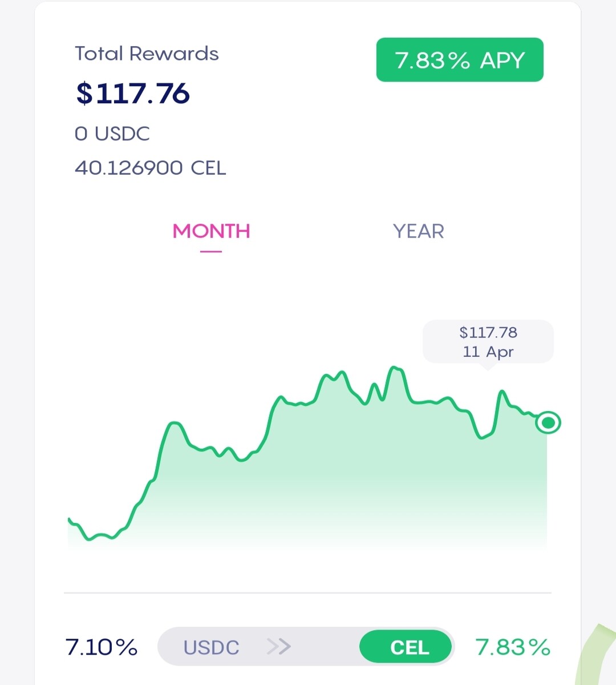Tap the 40.126900 CEL balance
This screenshot has width=616, height=685.
[x=151, y=168]
